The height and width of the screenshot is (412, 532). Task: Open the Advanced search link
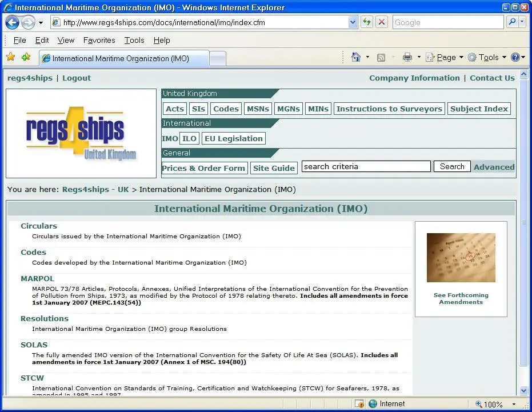pyautogui.click(x=494, y=167)
